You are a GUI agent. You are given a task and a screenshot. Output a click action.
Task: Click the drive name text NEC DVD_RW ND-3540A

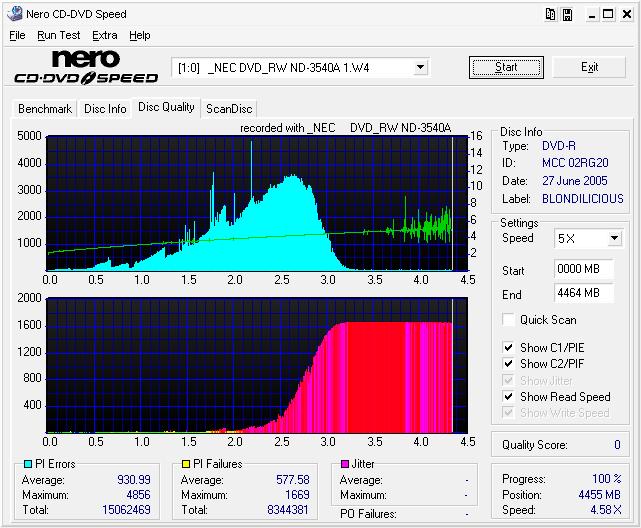(288, 67)
